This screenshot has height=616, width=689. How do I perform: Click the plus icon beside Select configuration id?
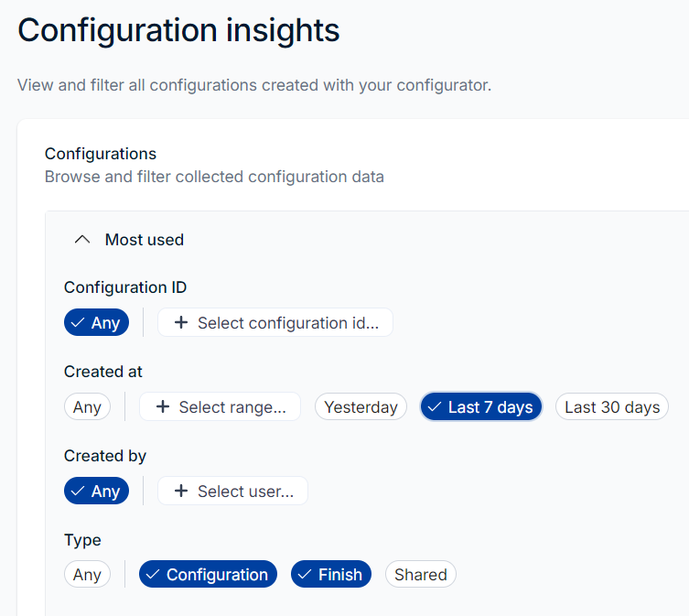pos(181,323)
